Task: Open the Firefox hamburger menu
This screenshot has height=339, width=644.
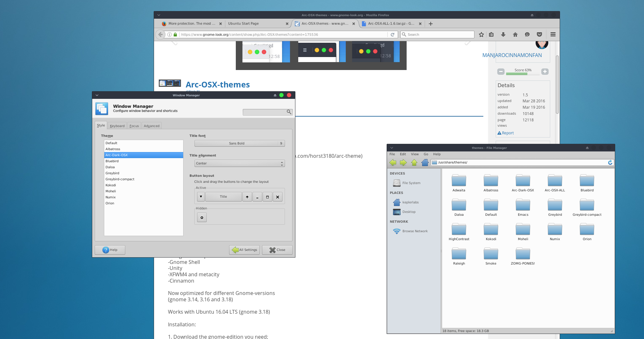Action: (553, 35)
